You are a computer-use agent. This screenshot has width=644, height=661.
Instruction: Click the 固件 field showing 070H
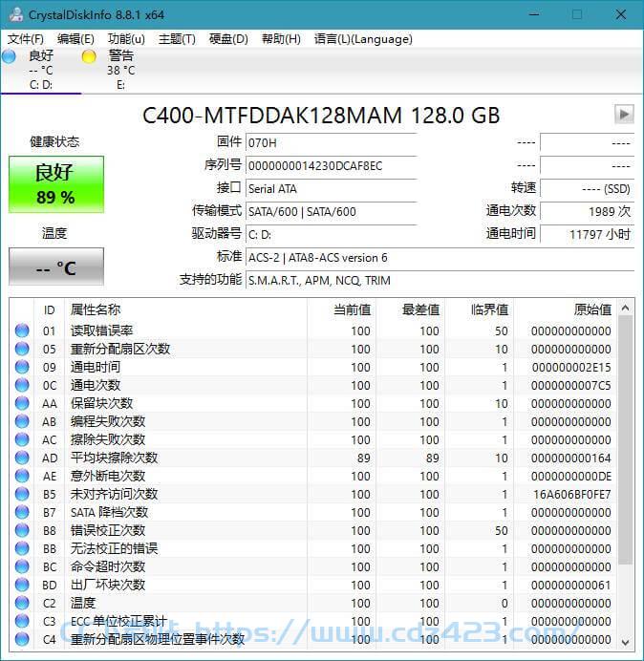(331, 142)
